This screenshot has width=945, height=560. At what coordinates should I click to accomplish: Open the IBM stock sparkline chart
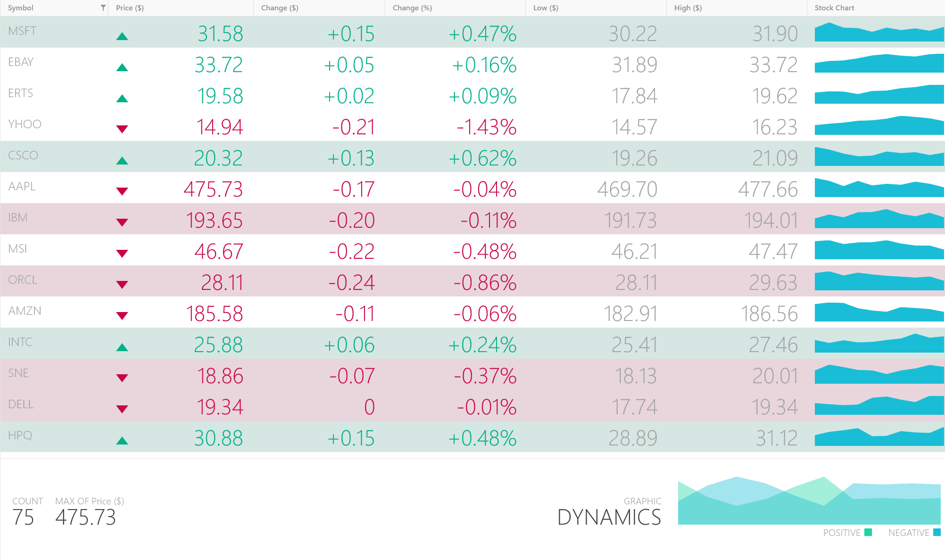click(879, 219)
